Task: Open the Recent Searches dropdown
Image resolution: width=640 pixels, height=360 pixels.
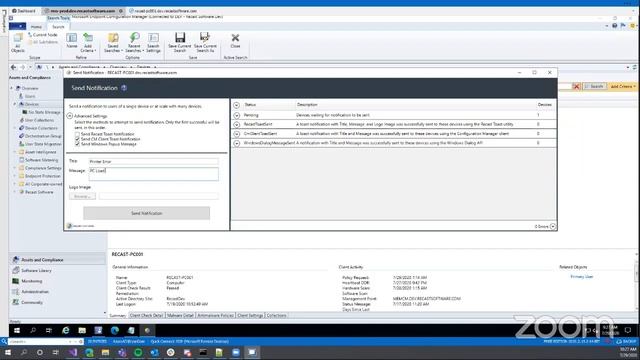Action: pos(134,42)
